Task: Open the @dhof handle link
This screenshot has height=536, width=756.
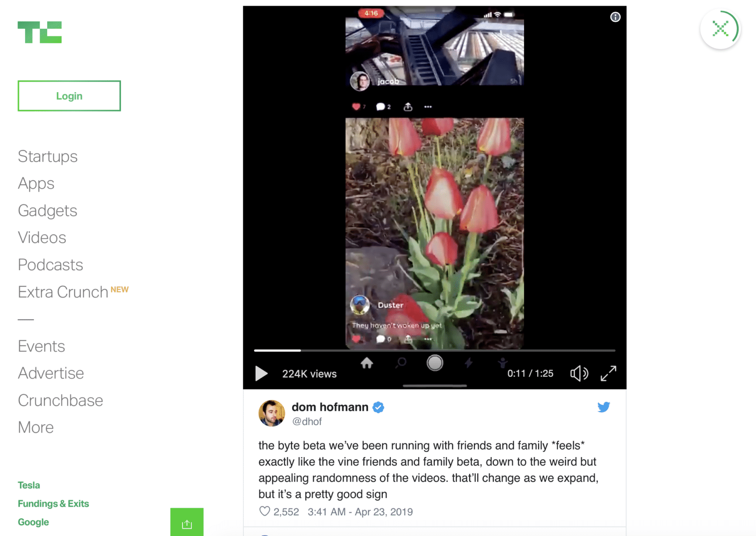Action: click(307, 421)
